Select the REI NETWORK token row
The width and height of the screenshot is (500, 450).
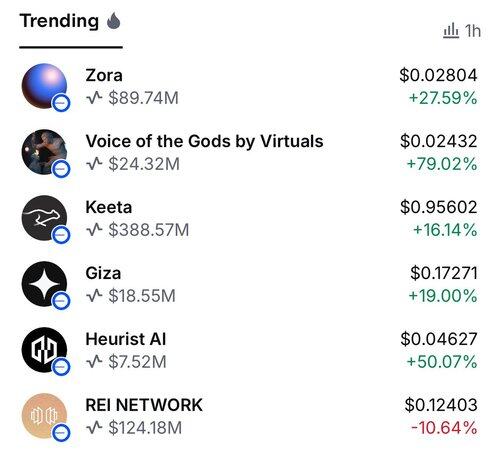pos(250,416)
